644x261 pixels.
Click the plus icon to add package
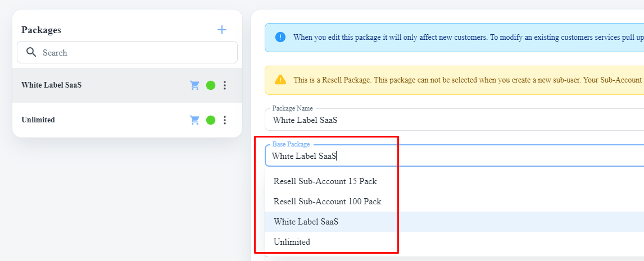(x=222, y=30)
